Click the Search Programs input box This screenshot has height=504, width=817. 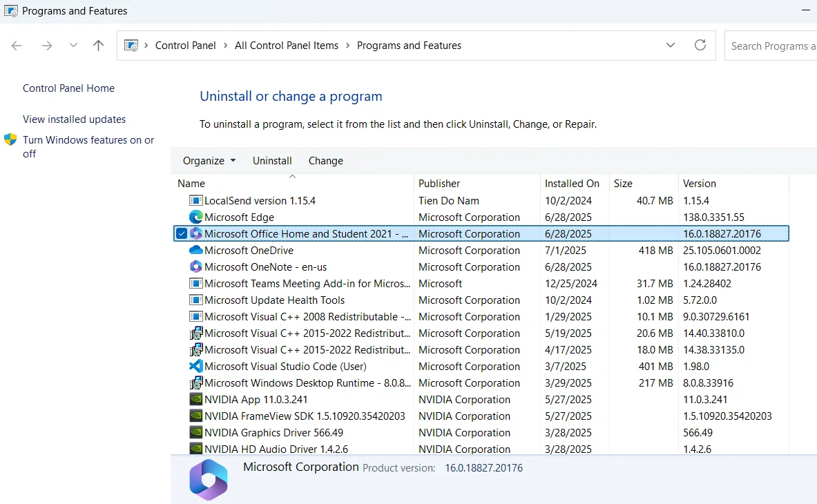click(772, 45)
